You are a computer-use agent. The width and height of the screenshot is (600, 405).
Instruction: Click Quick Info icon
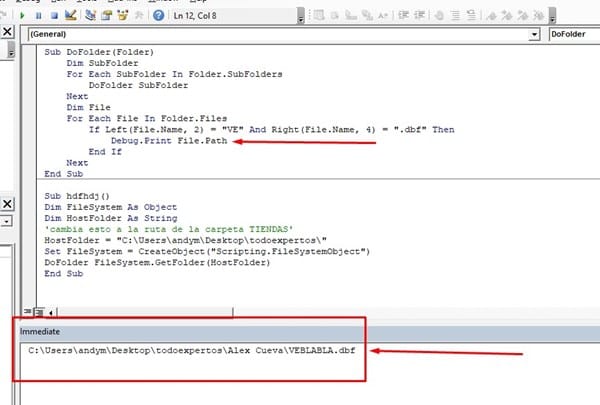(x=351, y=15)
